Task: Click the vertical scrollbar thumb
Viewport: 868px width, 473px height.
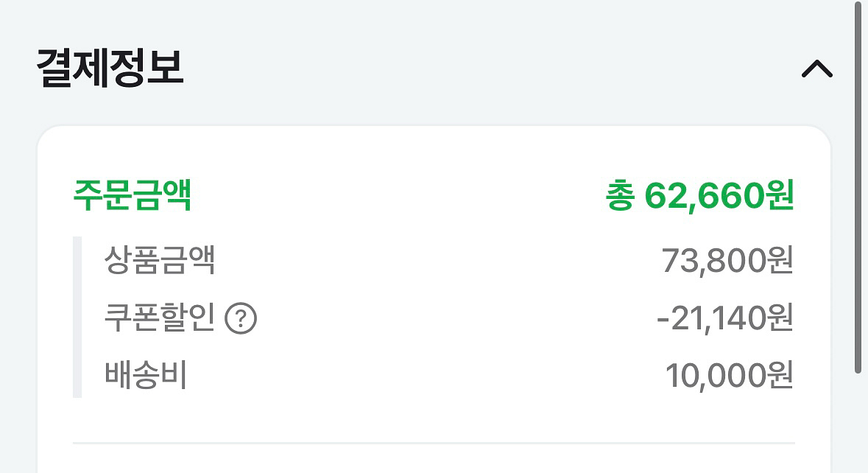Action: pyautogui.click(x=857, y=184)
